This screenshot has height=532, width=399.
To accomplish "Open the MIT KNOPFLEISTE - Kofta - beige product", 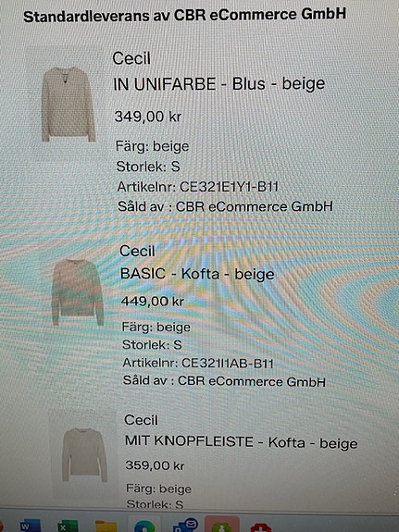I will point(241,442).
